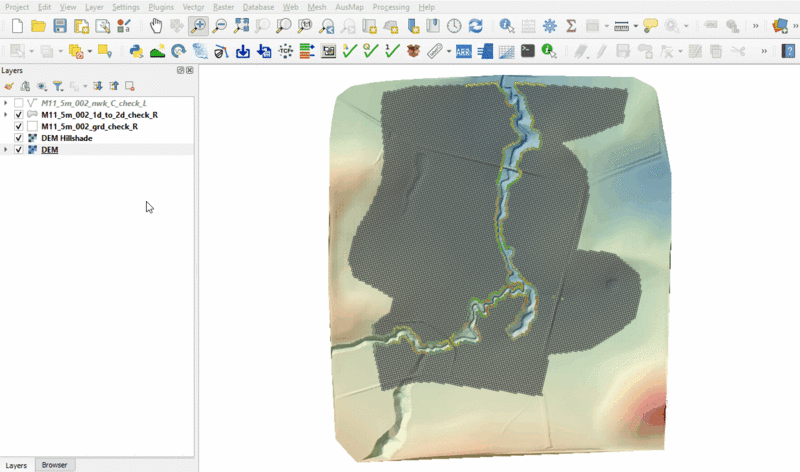Enable the M11_5m_002_nwk_C_check_L layer checkbox
This screenshot has width=800, height=472.
click(x=19, y=103)
